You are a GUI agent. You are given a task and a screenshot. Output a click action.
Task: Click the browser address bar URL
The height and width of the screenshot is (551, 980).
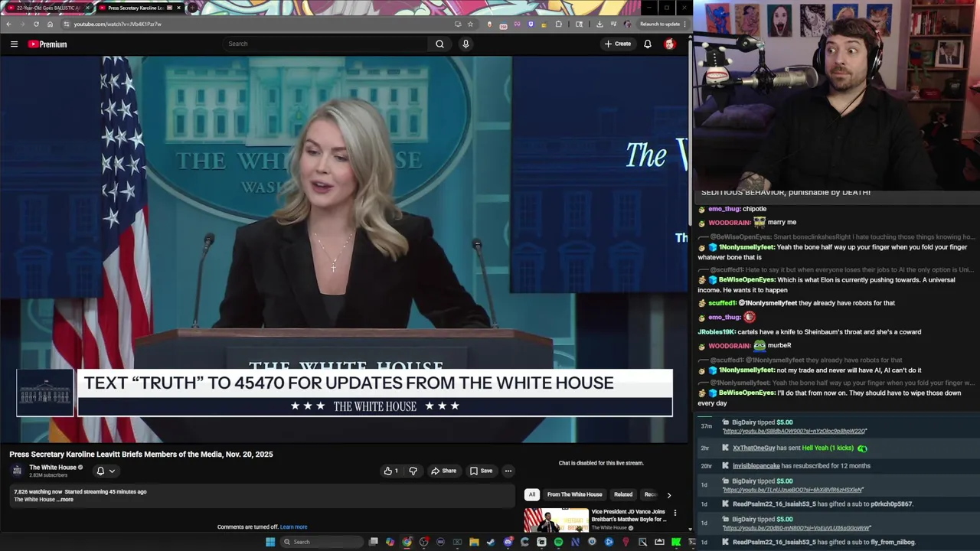117,24
